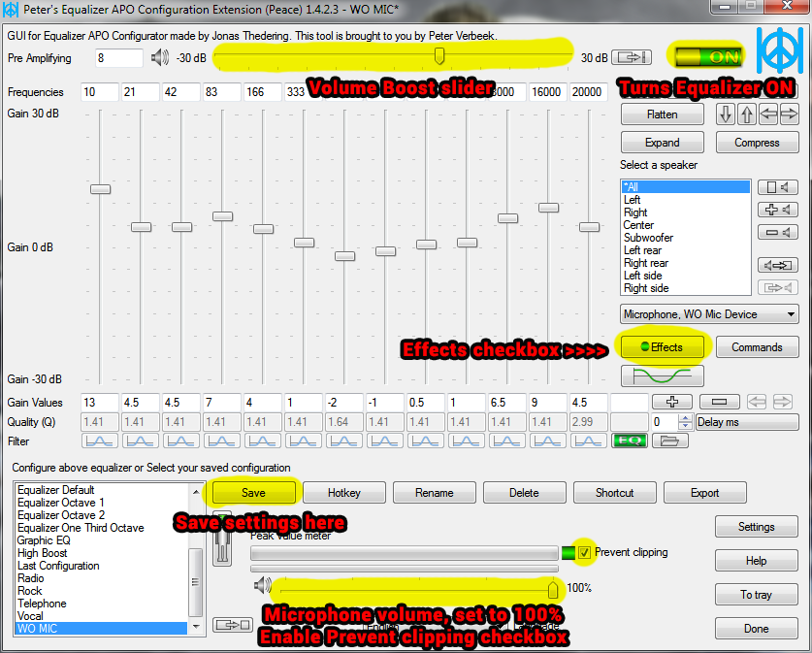The image size is (812, 653).
Task: Click the Rename button
Action: click(x=434, y=493)
